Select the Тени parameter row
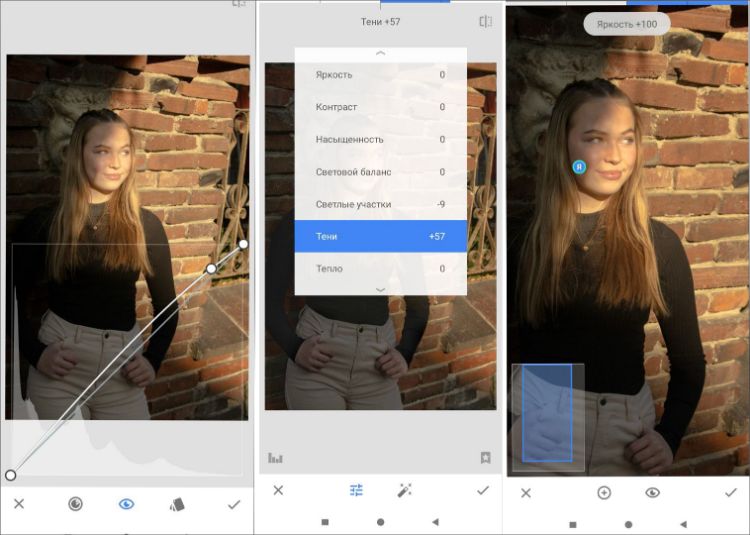This screenshot has height=535, width=750. [380, 236]
